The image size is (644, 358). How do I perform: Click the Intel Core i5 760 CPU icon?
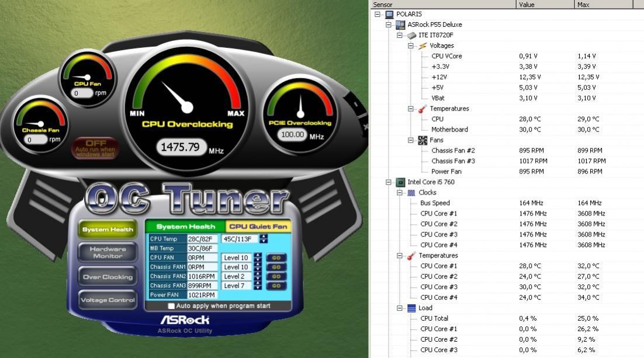[400, 182]
